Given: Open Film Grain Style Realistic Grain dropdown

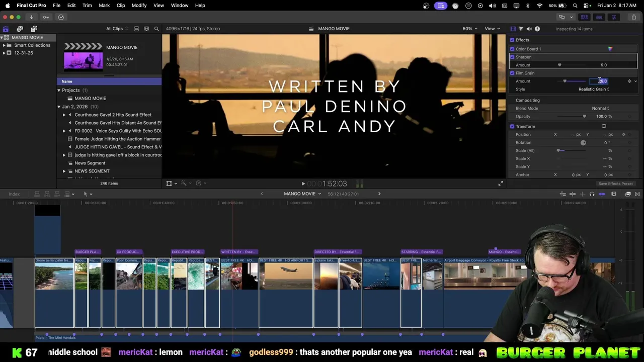Looking at the screenshot, I should [594, 89].
